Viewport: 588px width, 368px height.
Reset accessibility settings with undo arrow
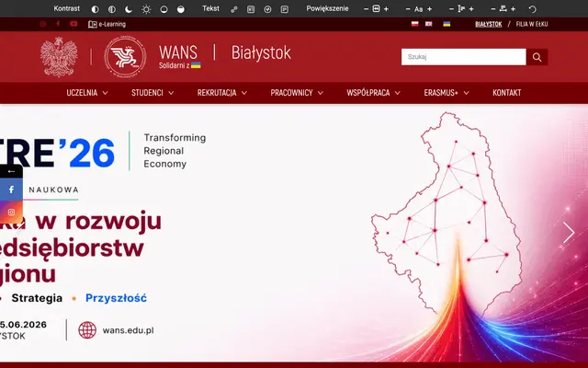532,9
